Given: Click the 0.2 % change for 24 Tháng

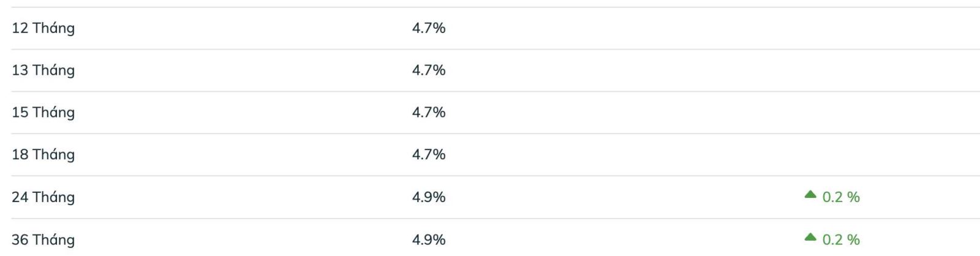Looking at the screenshot, I should point(841,197).
